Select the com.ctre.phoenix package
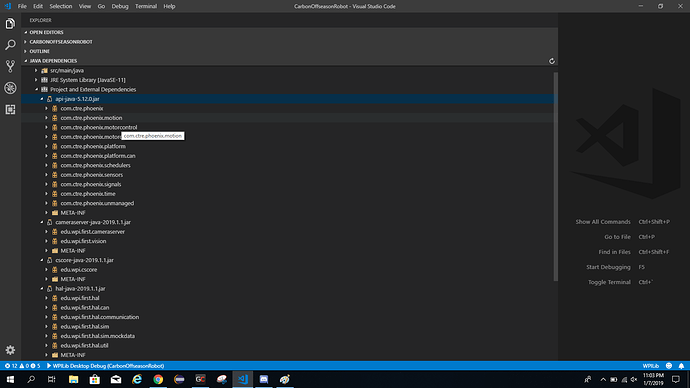Screen dimensions: 690x388 82,108
